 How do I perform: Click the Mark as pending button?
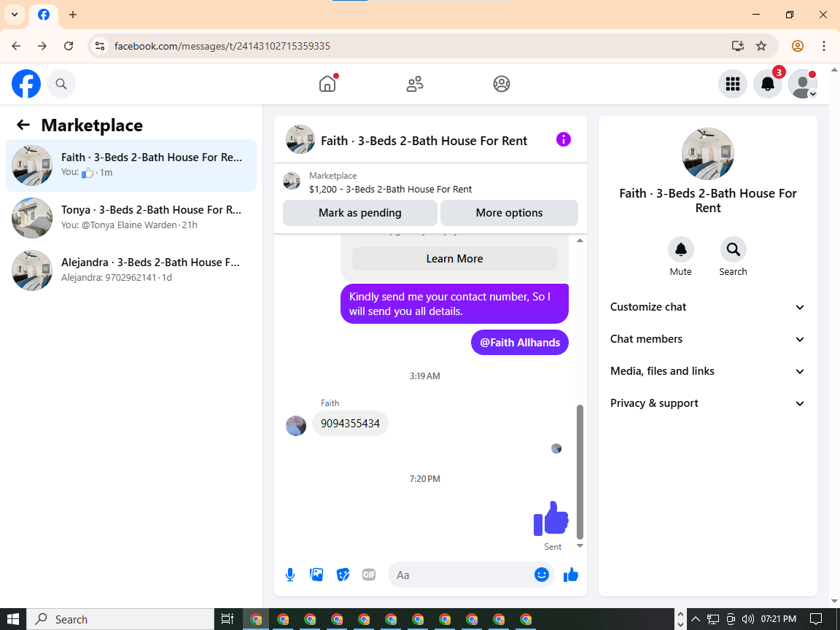pyautogui.click(x=360, y=213)
